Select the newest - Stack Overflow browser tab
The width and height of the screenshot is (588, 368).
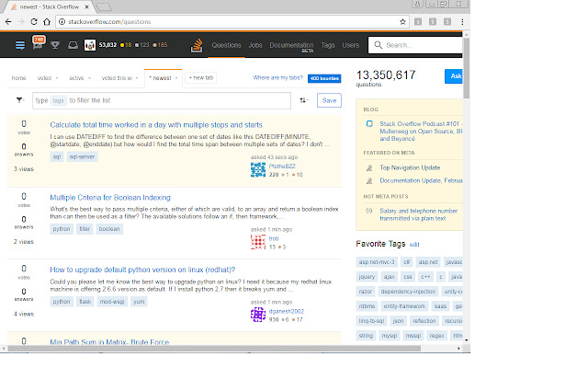click(x=50, y=6)
